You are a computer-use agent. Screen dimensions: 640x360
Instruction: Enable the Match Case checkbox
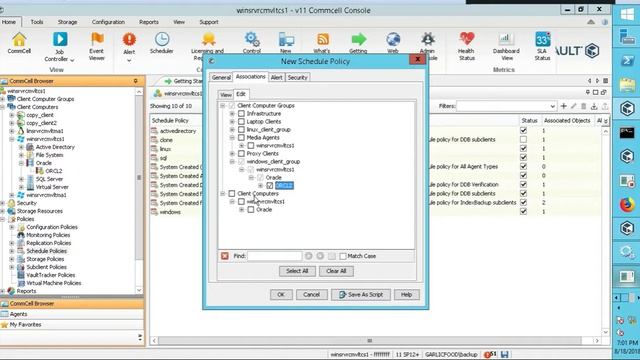[x=343, y=256]
